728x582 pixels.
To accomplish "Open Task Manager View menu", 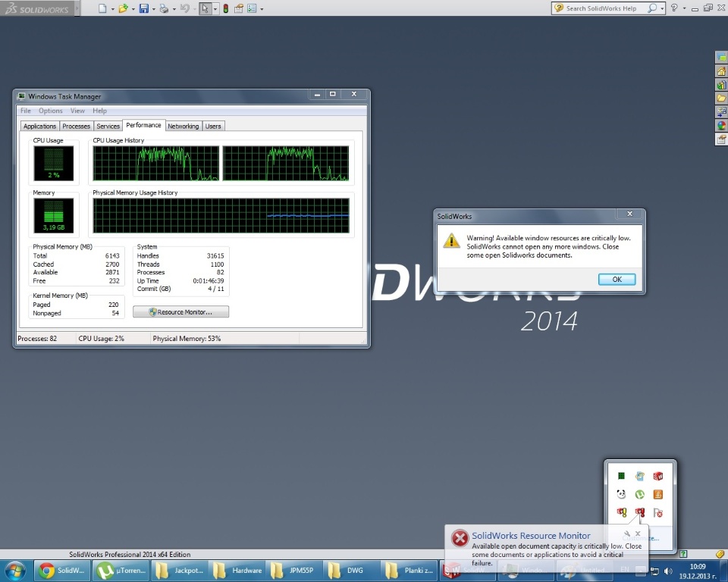I will (77, 111).
